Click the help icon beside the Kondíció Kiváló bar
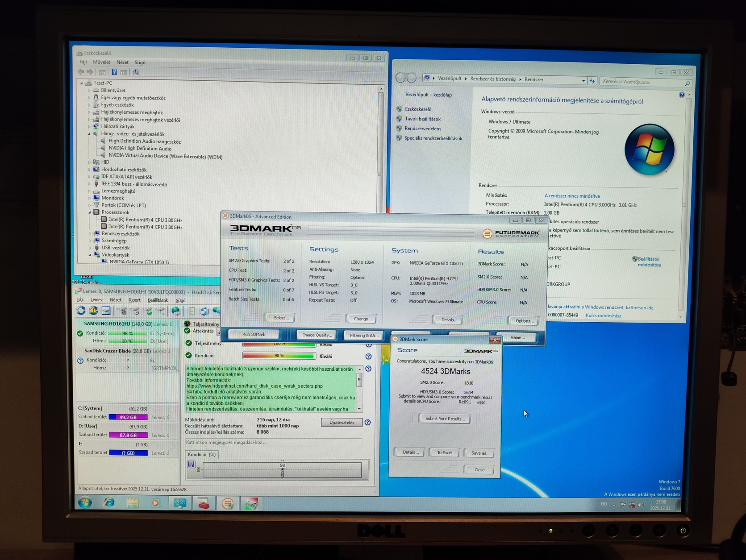 coord(368,357)
